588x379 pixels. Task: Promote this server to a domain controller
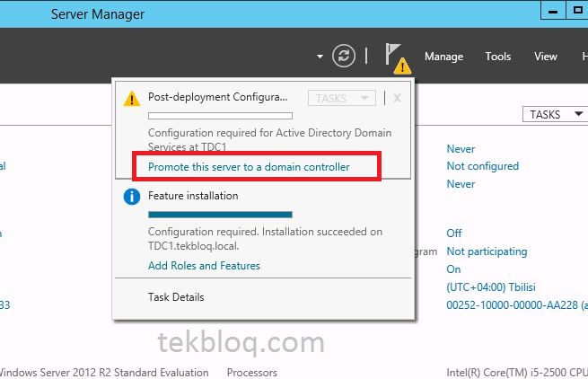(249, 167)
